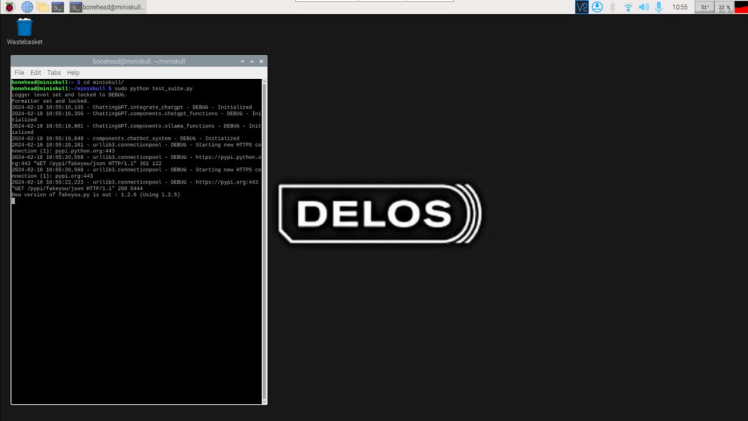
Task: Click the 'cd miniskull/' command text
Action: [104, 82]
